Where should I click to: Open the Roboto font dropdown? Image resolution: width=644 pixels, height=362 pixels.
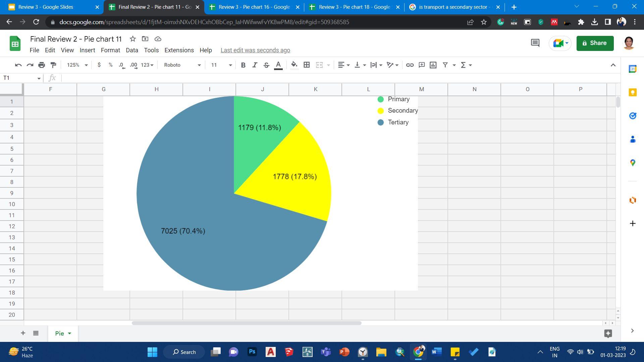(x=182, y=65)
